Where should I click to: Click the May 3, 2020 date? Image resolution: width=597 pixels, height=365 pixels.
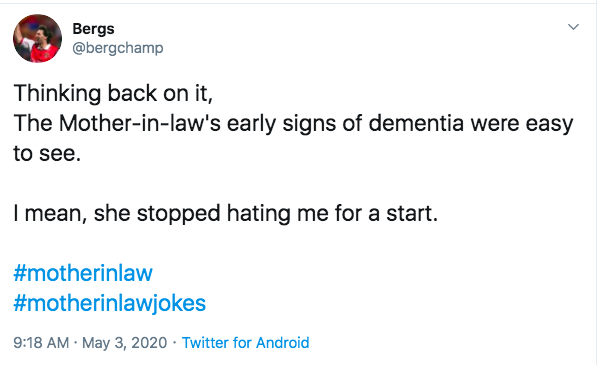pos(125,343)
